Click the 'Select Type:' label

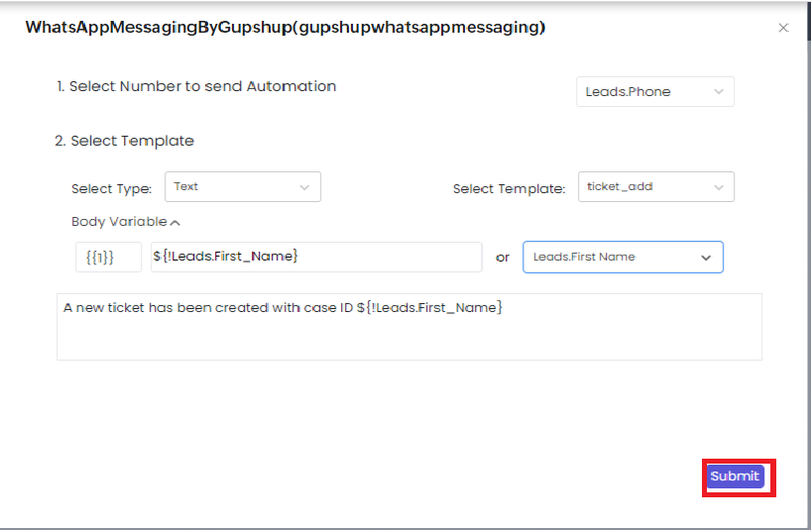point(111,189)
